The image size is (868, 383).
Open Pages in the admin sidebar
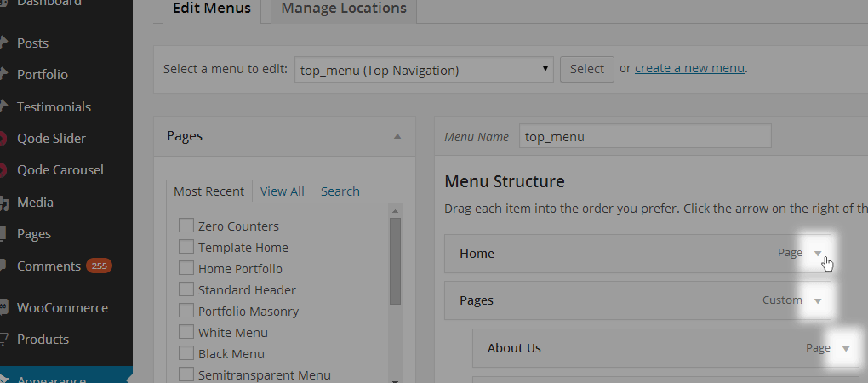[34, 234]
